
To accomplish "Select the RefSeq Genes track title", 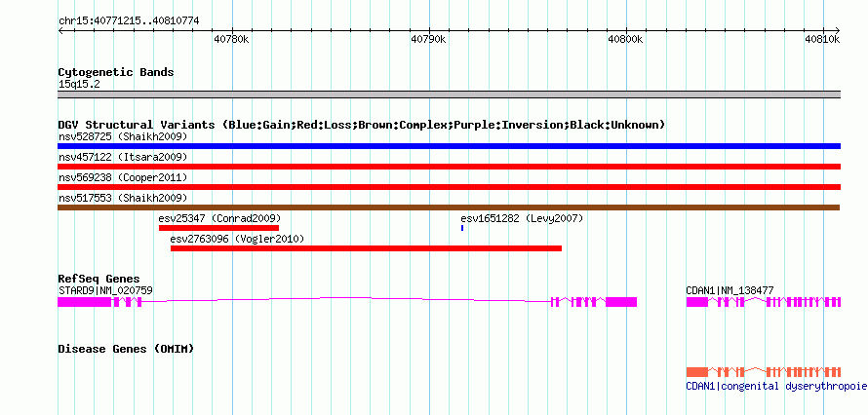I will point(99,279).
